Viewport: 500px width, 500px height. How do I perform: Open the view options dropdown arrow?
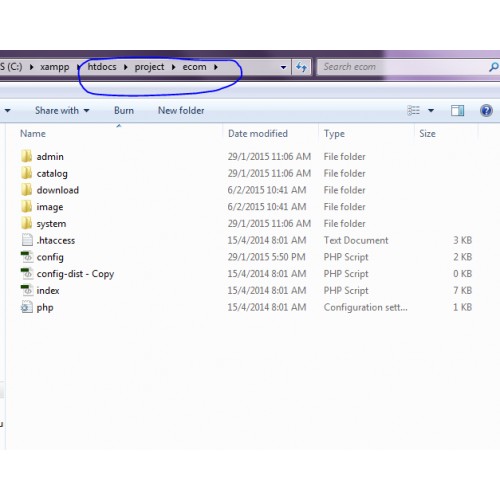431,110
